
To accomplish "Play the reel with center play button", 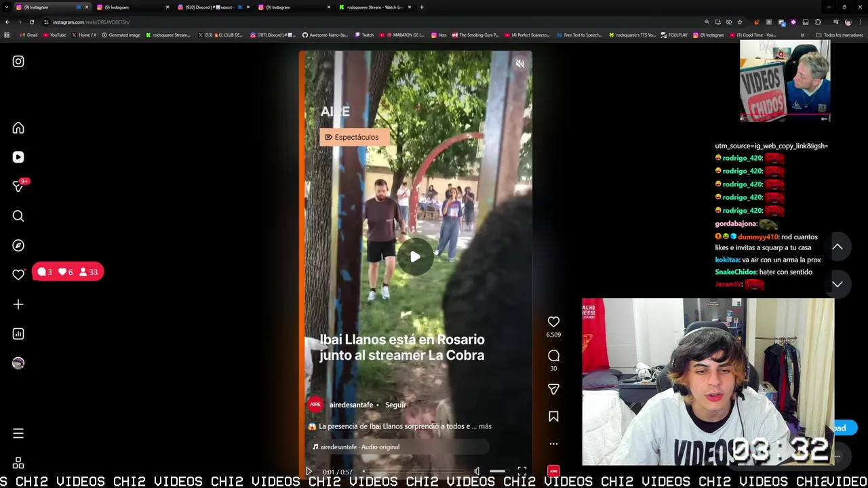I will pyautogui.click(x=415, y=257).
